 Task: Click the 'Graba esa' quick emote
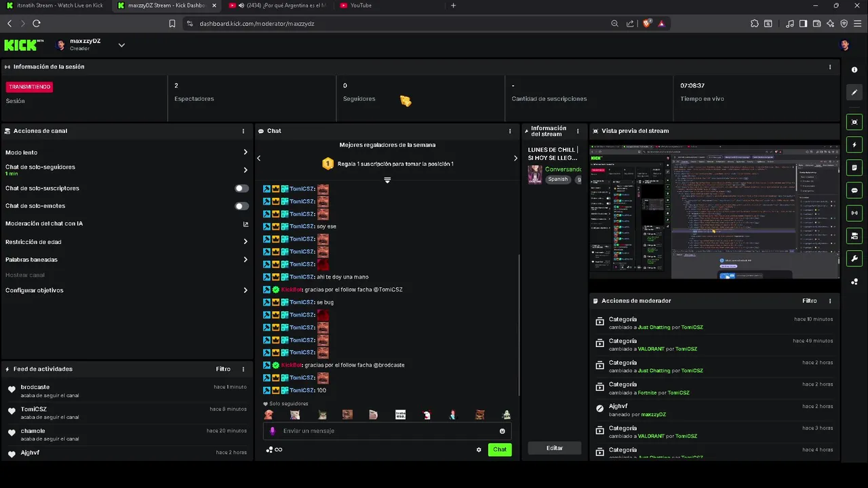[x=400, y=415]
